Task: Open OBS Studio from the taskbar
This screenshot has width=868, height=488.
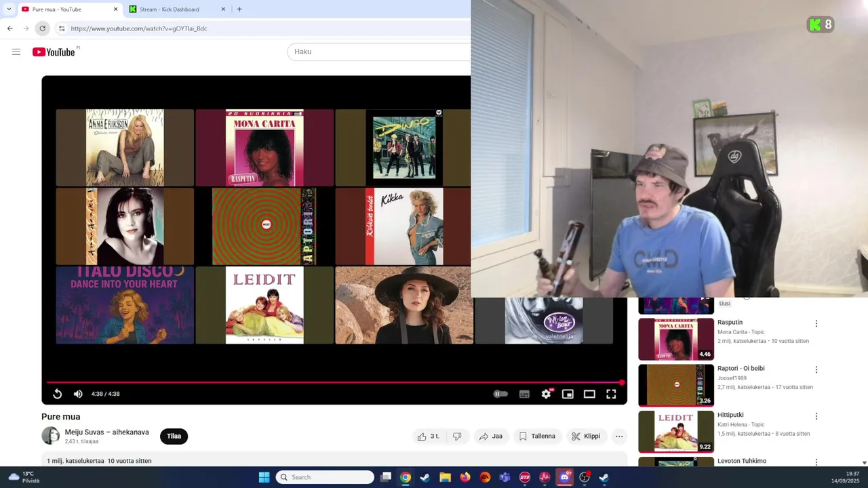Action: point(585,477)
